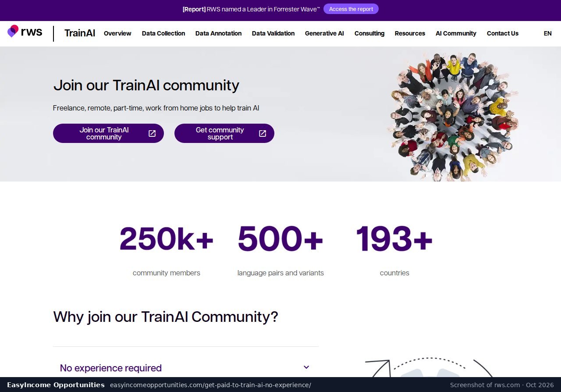Expand the No experience required chevron
This screenshot has width=561, height=392.
(306, 367)
